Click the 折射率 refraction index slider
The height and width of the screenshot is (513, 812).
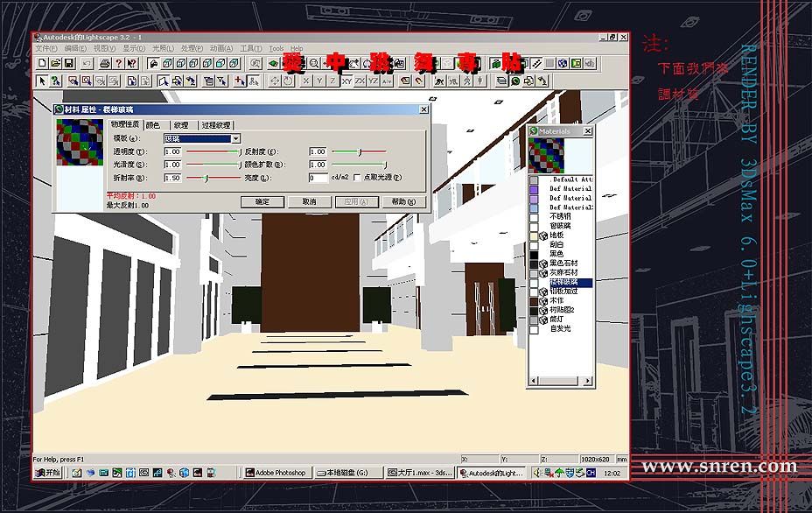click(x=213, y=178)
